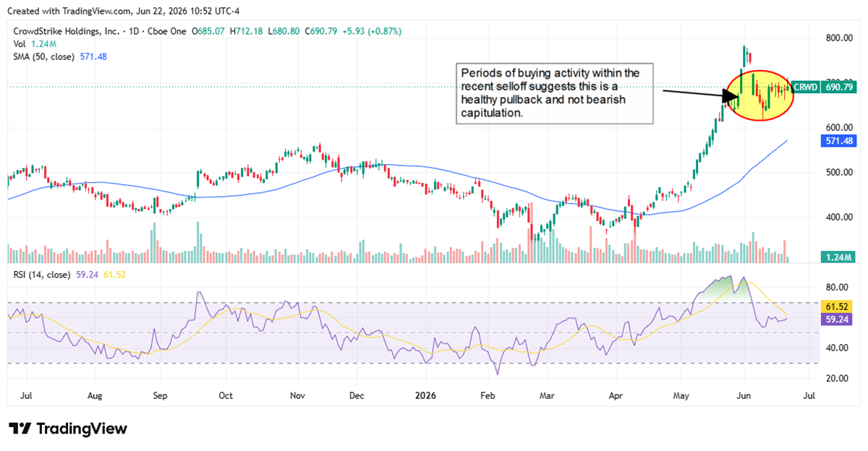Click the Sep label on time axis

[161, 397]
